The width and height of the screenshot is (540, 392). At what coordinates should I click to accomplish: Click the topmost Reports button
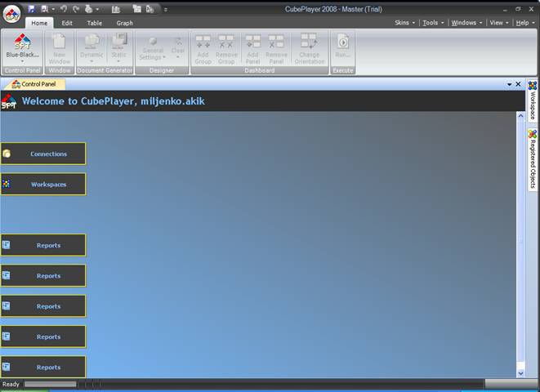43,245
